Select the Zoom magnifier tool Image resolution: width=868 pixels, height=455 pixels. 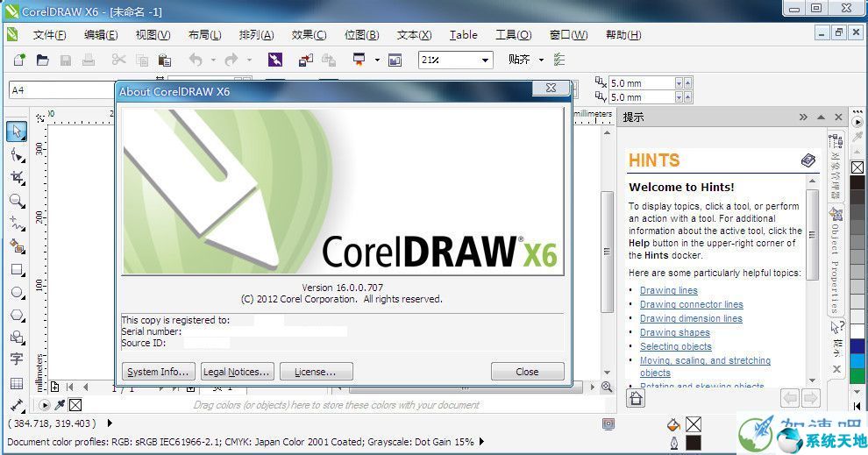click(x=18, y=201)
